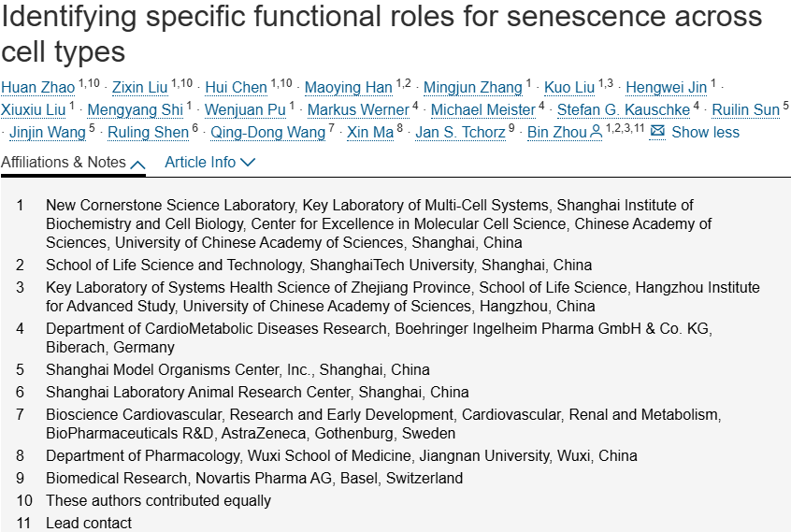Viewport: 791px width, 532px height.
Task: View author Markus Werner
Action: pyautogui.click(x=358, y=109)
